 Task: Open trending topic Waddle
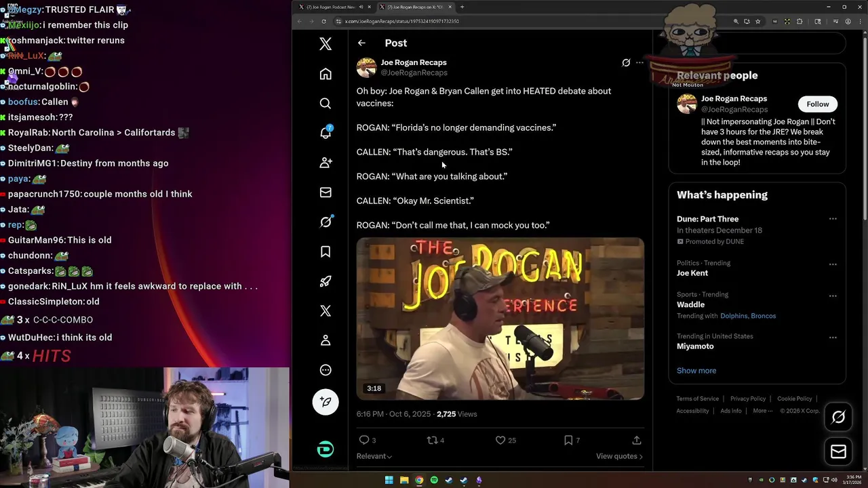tap(690, 304)
